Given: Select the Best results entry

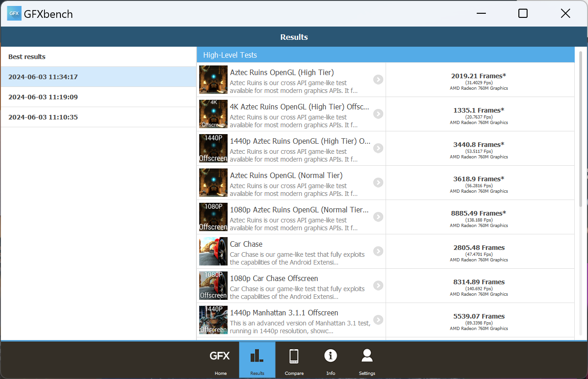Looking at the screenshot, I should tap(98, 57).
